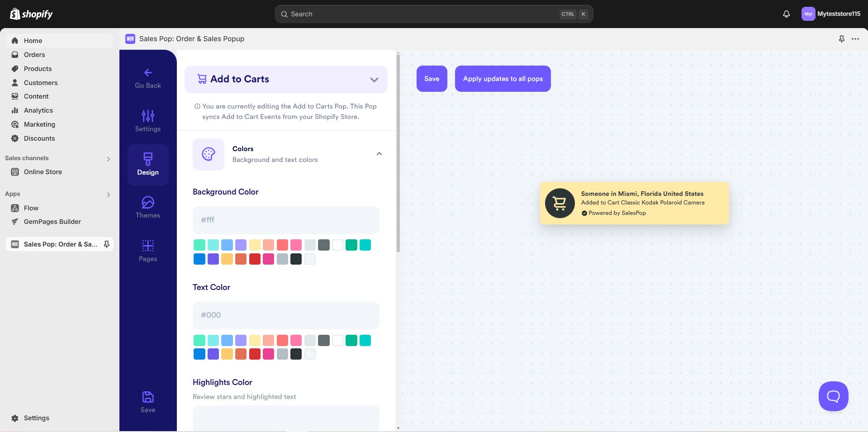The height and width of the screenshot is (432, 868).
Task: Click 'Someone in Miami, Florida United States' text
Action: pos(642,194)
